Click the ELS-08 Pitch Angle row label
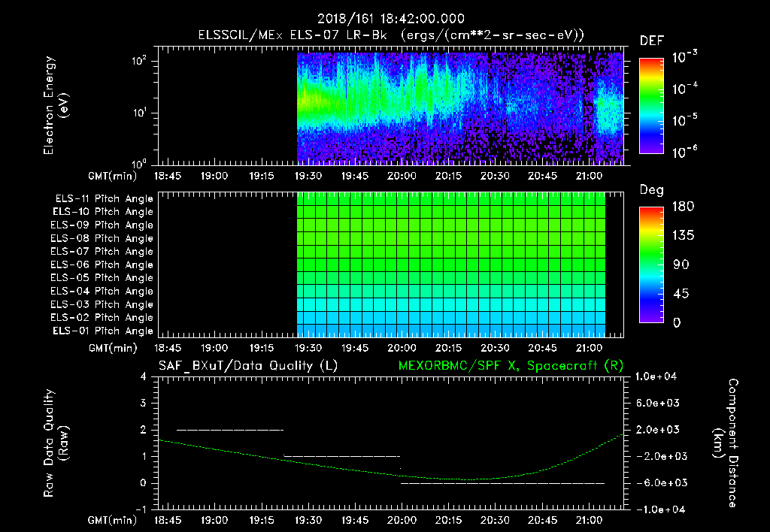Viewport: 770px width, 532px height. point(102,238)
